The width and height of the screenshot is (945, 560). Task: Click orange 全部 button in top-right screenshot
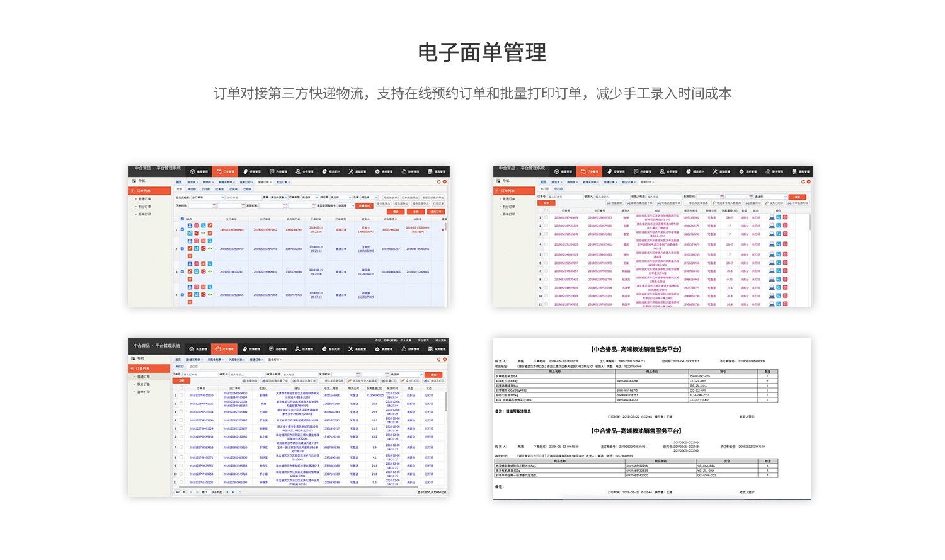pos(546,203)
